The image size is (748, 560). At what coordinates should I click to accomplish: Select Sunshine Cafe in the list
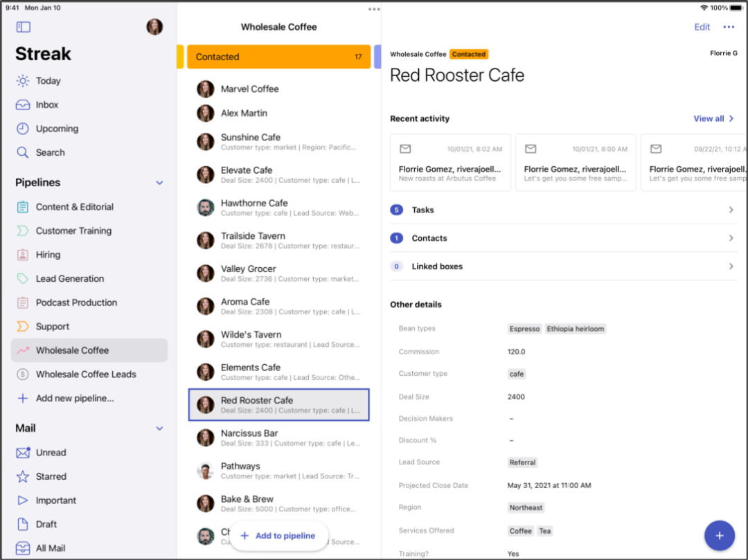tap(278, 142)
